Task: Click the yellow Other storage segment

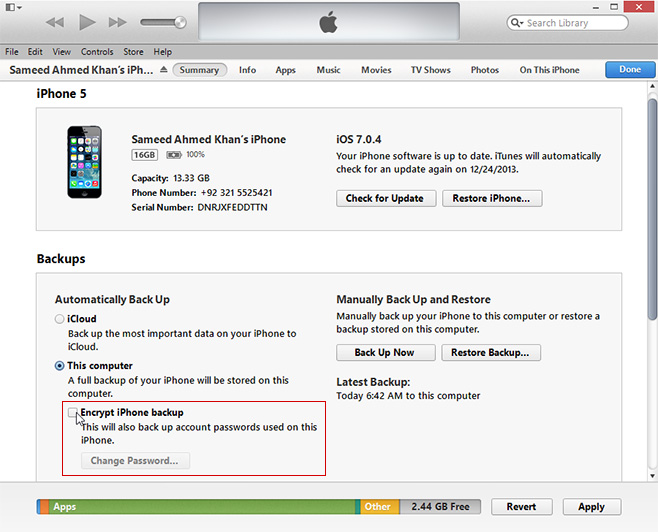Action: point(379,506)
